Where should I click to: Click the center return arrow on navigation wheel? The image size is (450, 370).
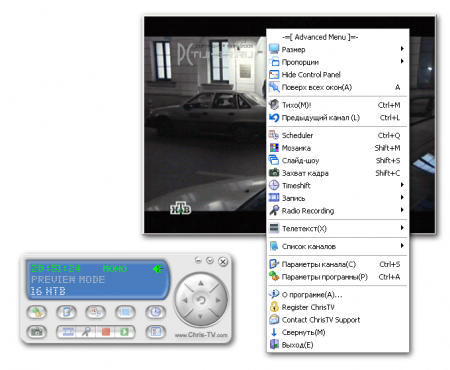coord(201,300)
